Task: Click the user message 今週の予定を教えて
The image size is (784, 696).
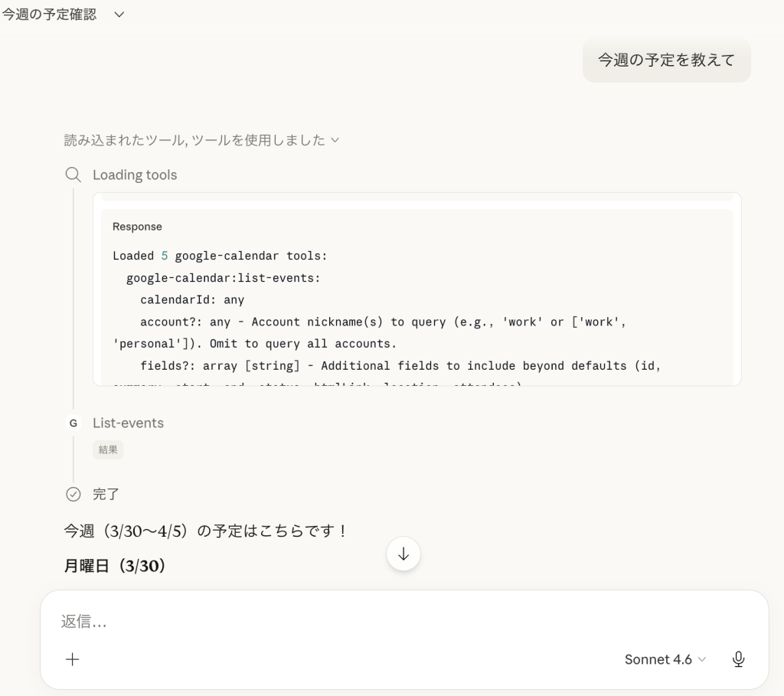Action: tap(666, 60)
